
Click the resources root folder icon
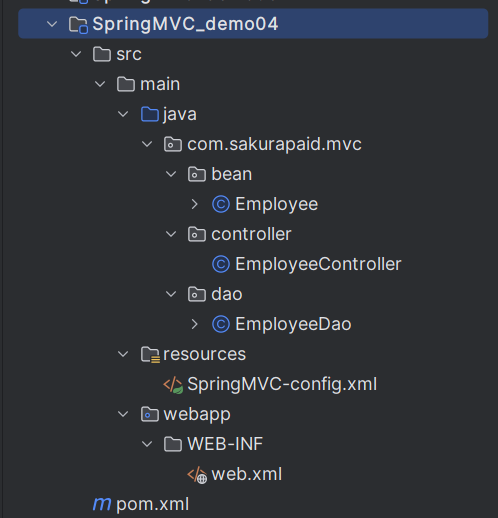(x=150, y=355)
